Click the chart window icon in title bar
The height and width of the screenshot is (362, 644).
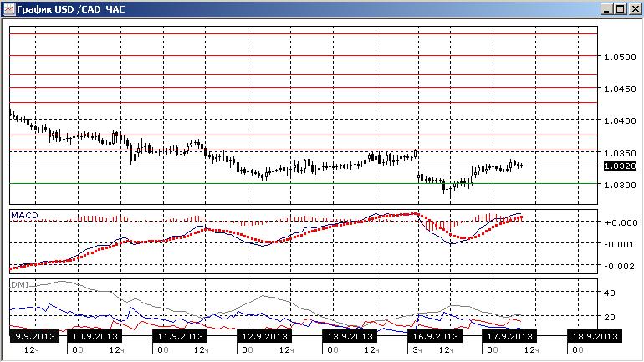click(x=9, y=8)
